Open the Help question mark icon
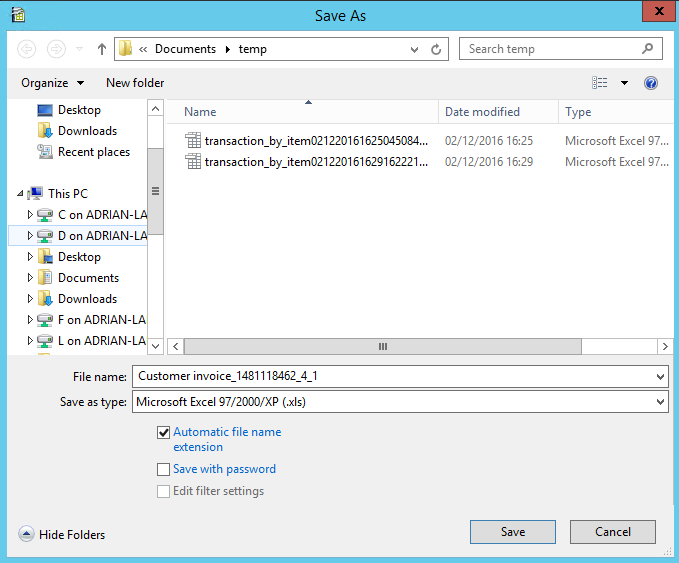The image size is (679, 563). 651,83
